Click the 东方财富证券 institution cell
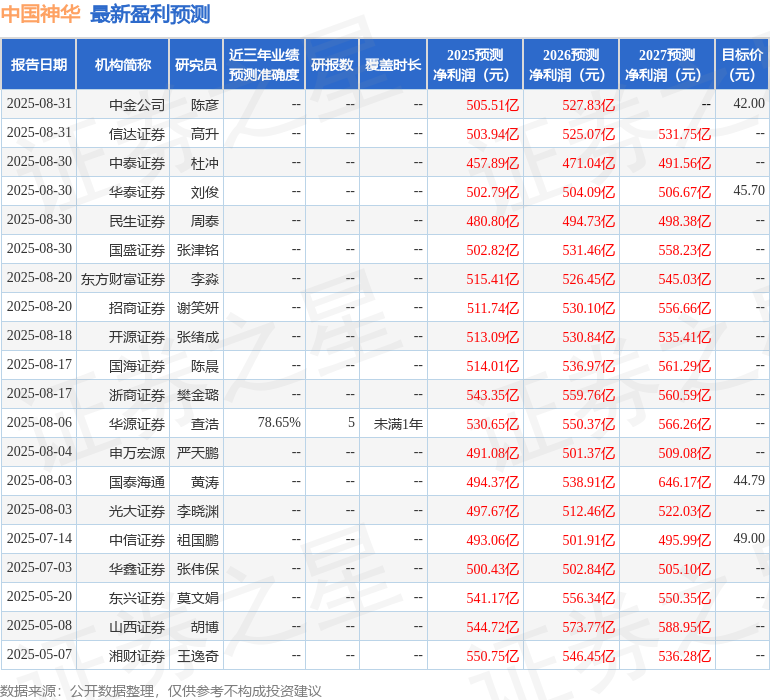 (123, 279)
